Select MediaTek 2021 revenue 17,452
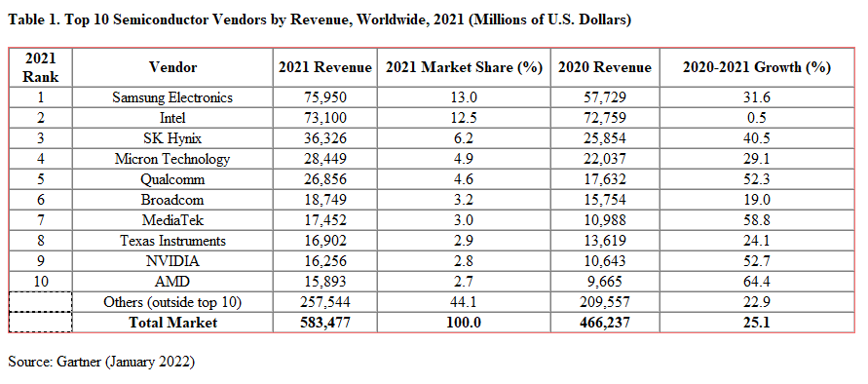This screenshot has width=868, height=384. tap(325, 220)
